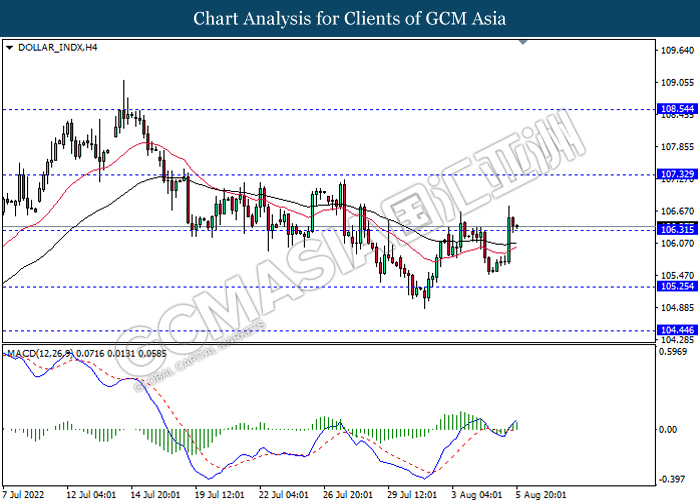Click the 106.670 price axis value
The height and width of the screenshot is (500, 700).
point(677,211)
